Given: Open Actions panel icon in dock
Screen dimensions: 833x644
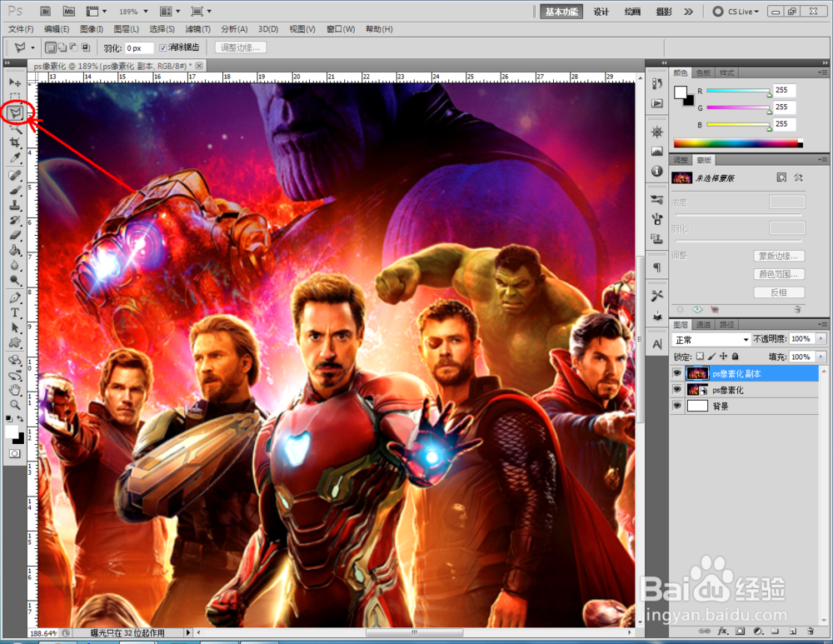Looking at the screenshot, I should 657,103.
